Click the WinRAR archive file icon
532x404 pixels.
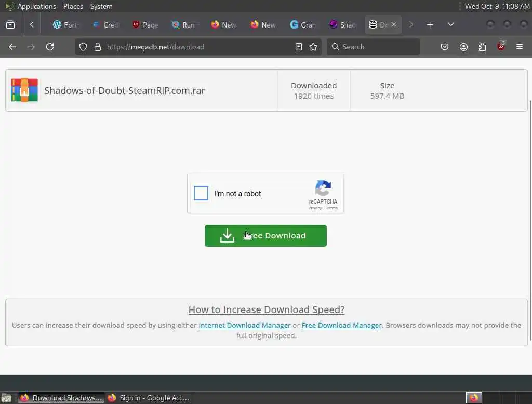pyautogui.click(x=24, y=90)
